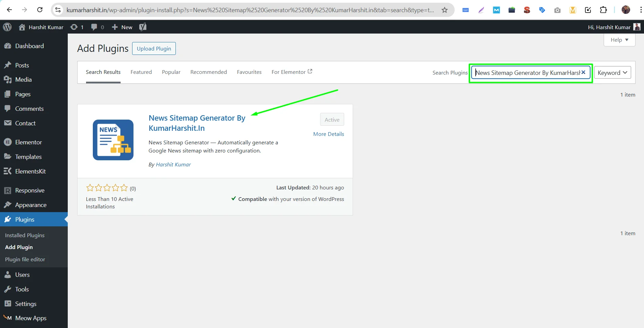Open Pages in sidebar
The height and width of the screenshot is (328, 644).
pos(34,94)
